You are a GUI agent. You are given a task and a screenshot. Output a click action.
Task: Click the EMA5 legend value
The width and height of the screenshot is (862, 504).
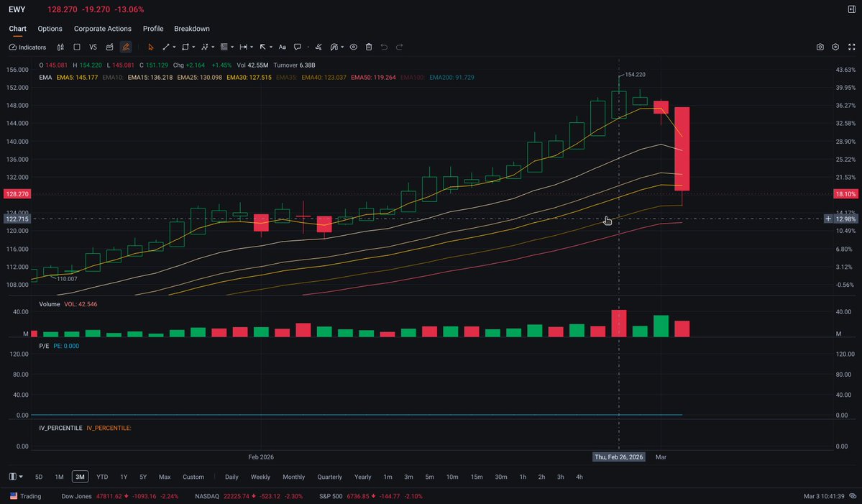pyautogui.click(x=77, y=78)
